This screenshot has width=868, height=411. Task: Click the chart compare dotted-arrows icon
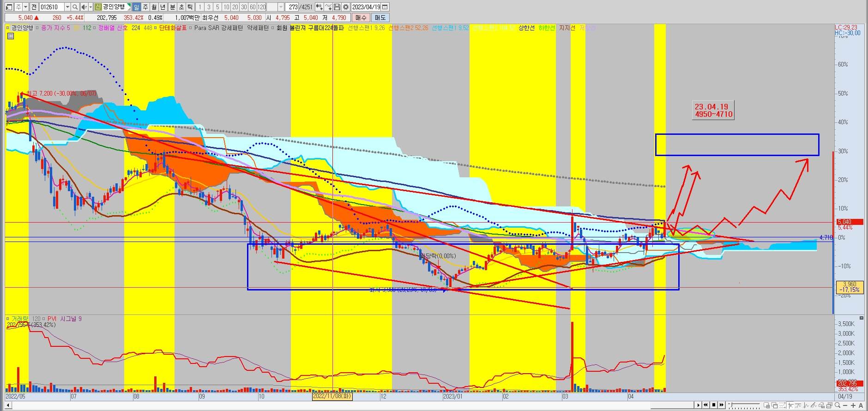[782, 405]
